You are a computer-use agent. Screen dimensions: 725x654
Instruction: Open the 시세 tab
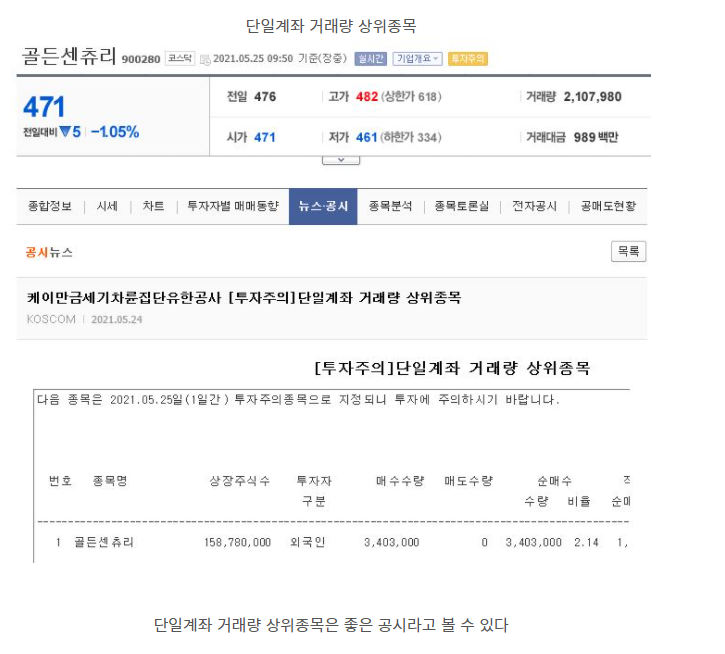pos(107,206)
